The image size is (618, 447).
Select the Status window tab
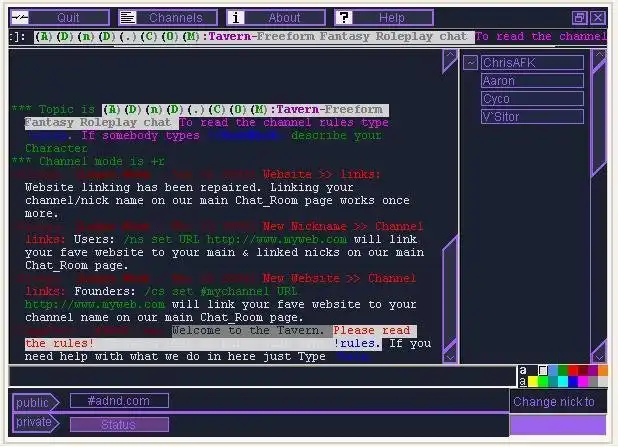[119, 425]
